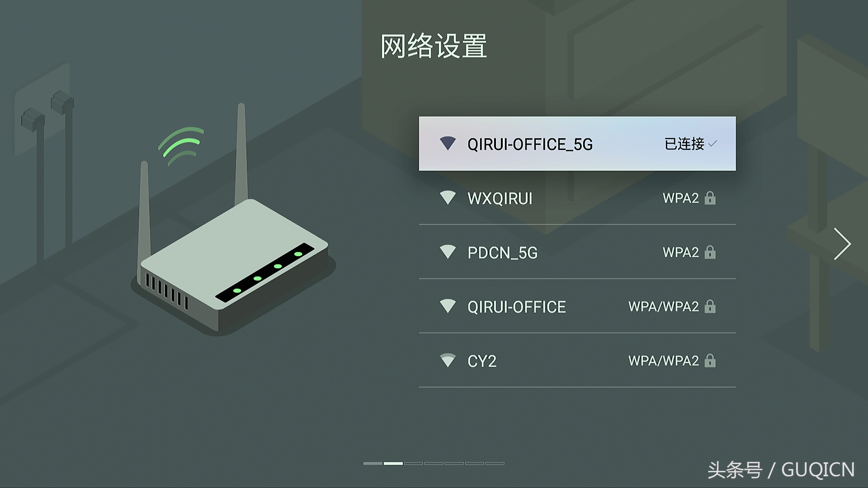868x488 pixels.
Task: Jump to the last setup page indicator
Action: coord(495,463)
